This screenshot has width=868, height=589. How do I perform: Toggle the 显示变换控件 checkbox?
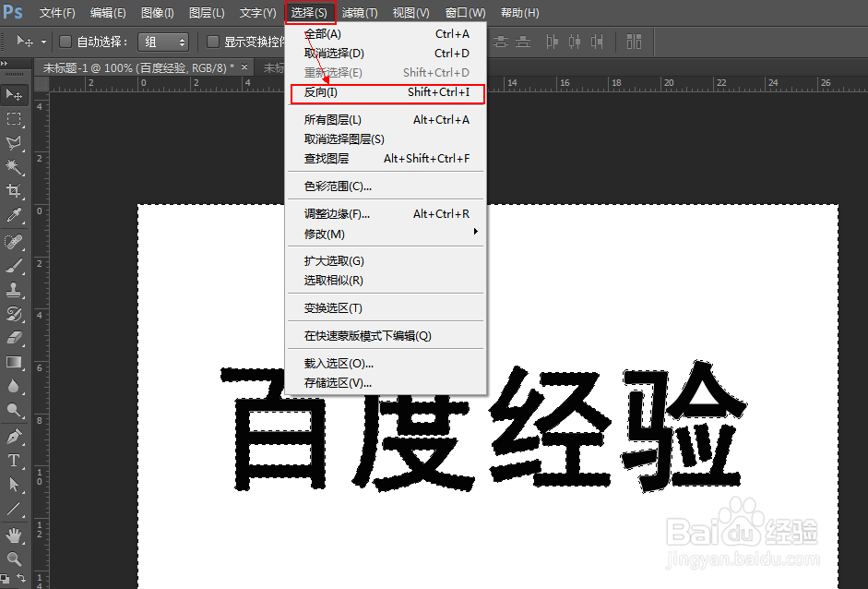click(212, 42)
